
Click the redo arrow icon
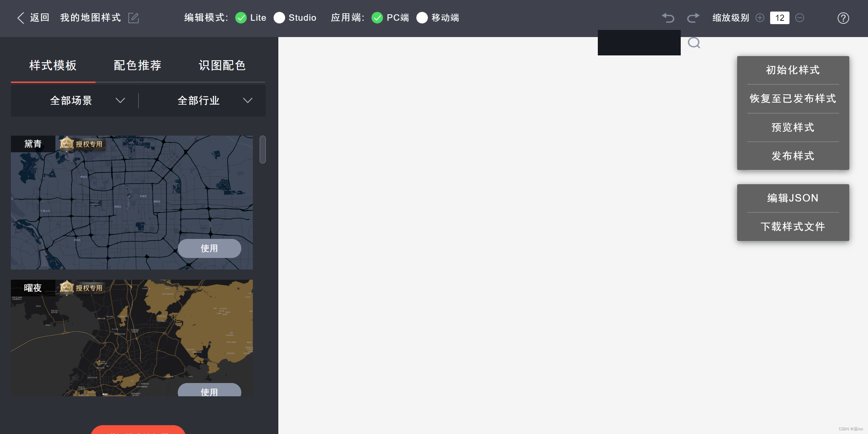click(x=693, y=18)
